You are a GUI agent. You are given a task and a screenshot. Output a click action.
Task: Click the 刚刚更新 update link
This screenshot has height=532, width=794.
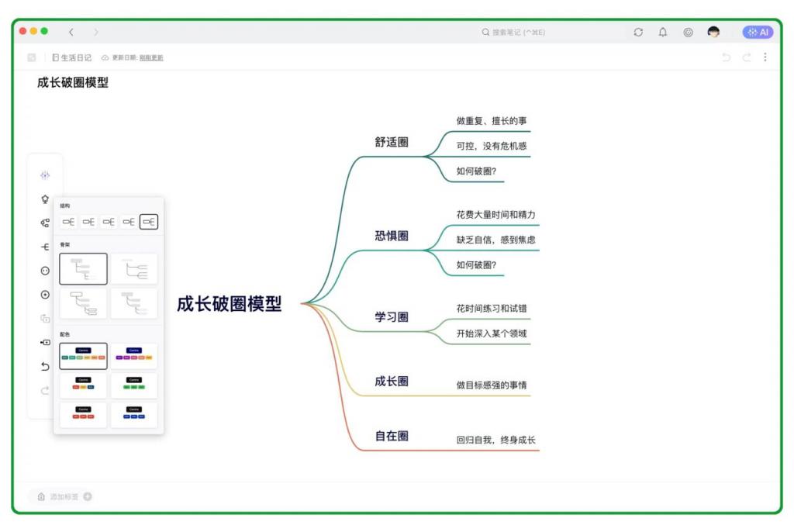(151, 57)
